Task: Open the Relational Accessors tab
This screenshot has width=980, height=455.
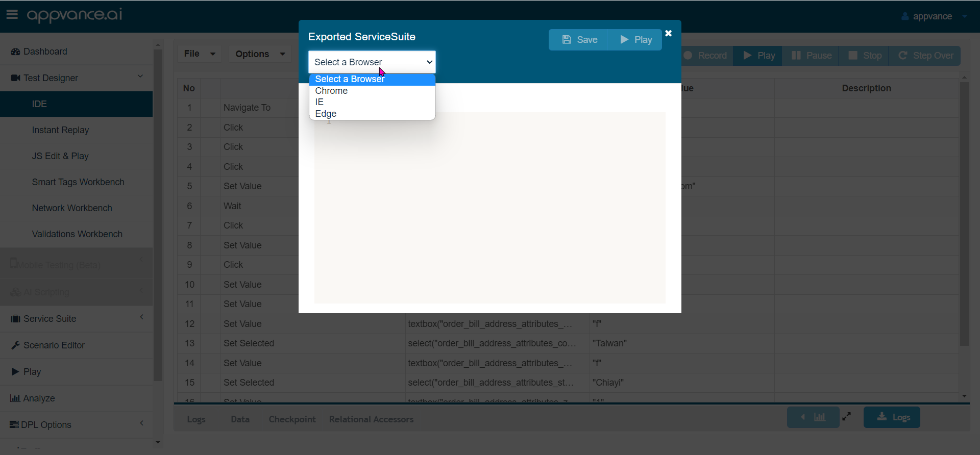Action: tap(371, 419)
